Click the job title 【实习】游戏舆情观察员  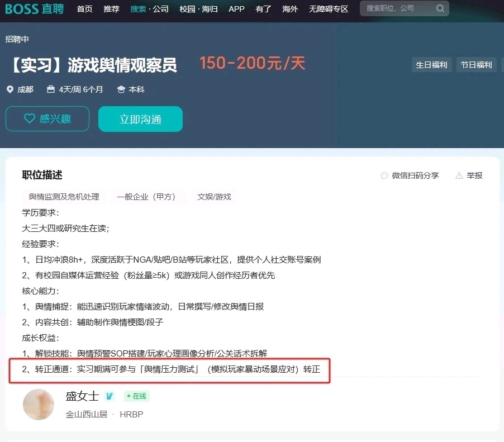tap(93, 65)
